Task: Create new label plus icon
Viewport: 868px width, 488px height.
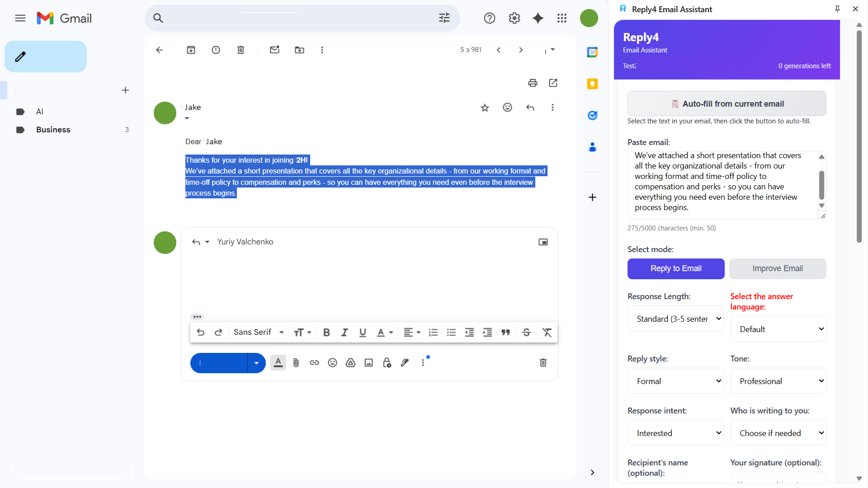Action: 126,90
